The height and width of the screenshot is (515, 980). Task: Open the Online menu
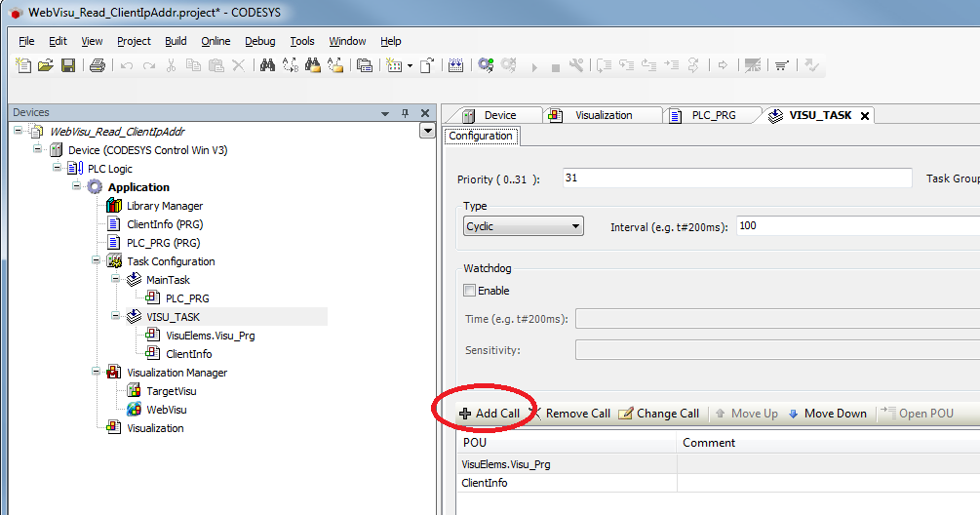click(216, 41)
